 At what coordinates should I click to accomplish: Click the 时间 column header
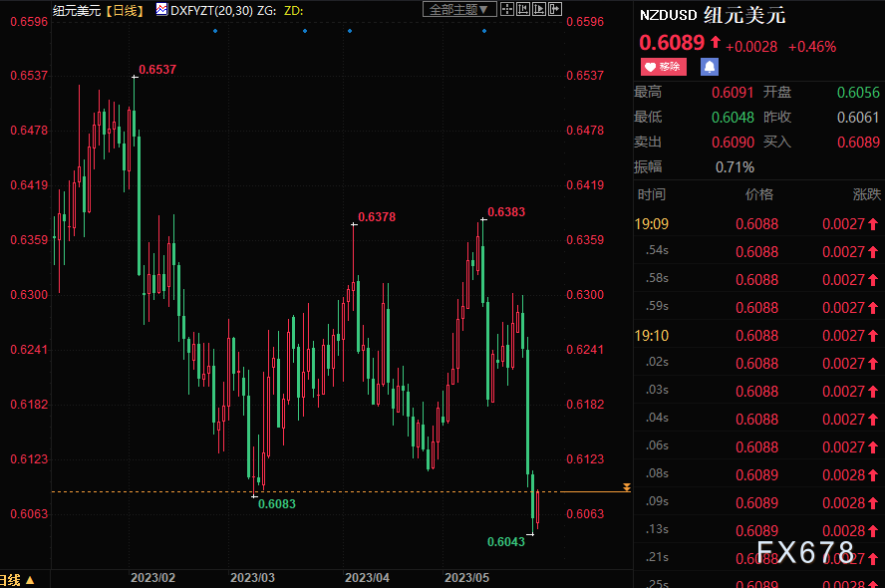(x=652, y=194)
